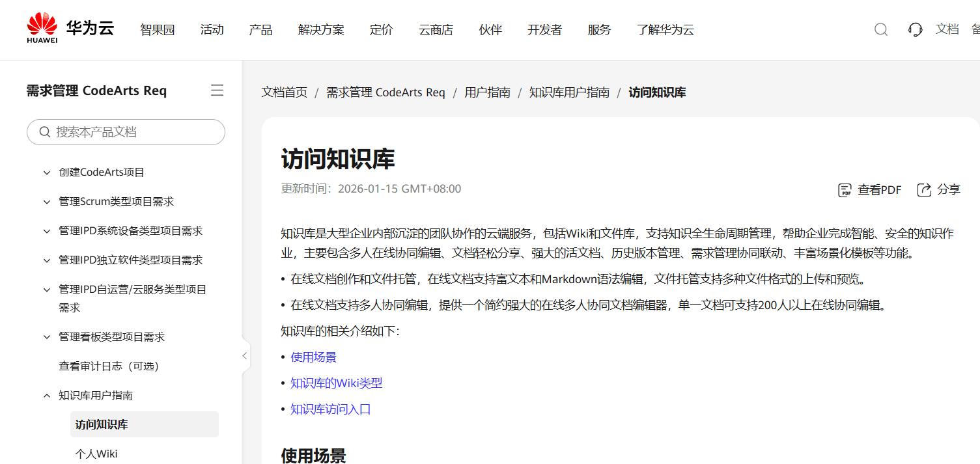Expand the 创建CodeArts项目 chevron
Image resolution: width=980 pixels, height=464 pixels.
point(46,172)
